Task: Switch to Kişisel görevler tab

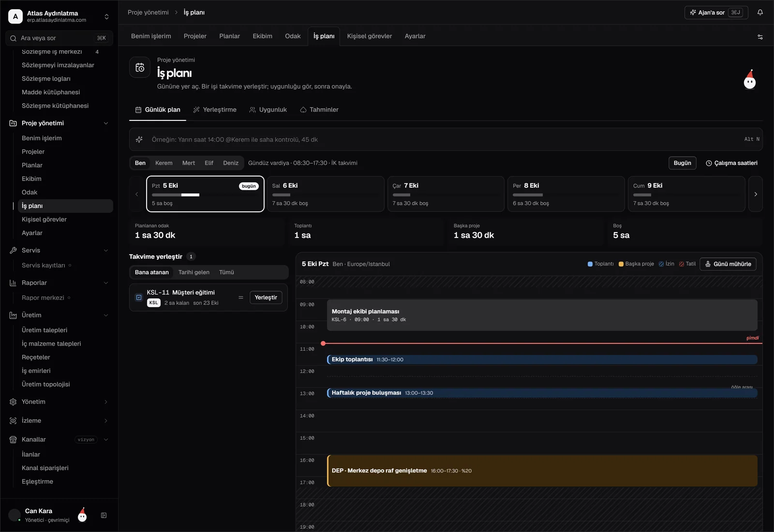Action: click(x=370, y=36)
